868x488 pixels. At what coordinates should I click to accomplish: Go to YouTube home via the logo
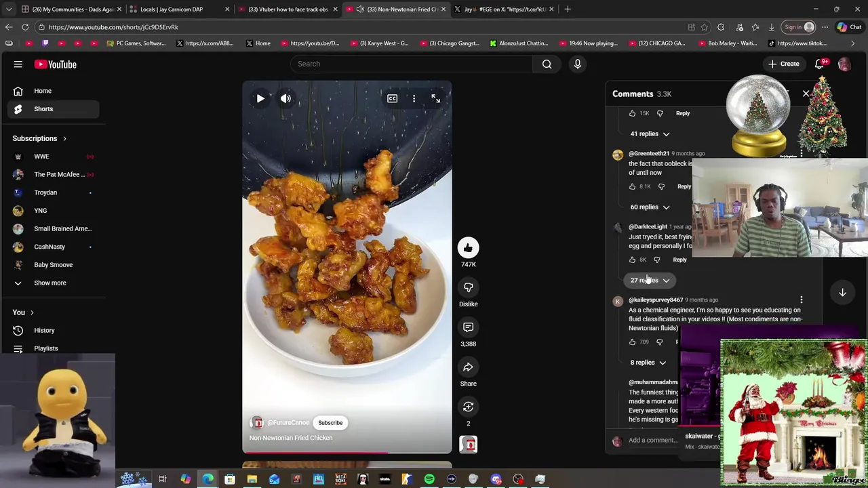(x=56, y=64)
